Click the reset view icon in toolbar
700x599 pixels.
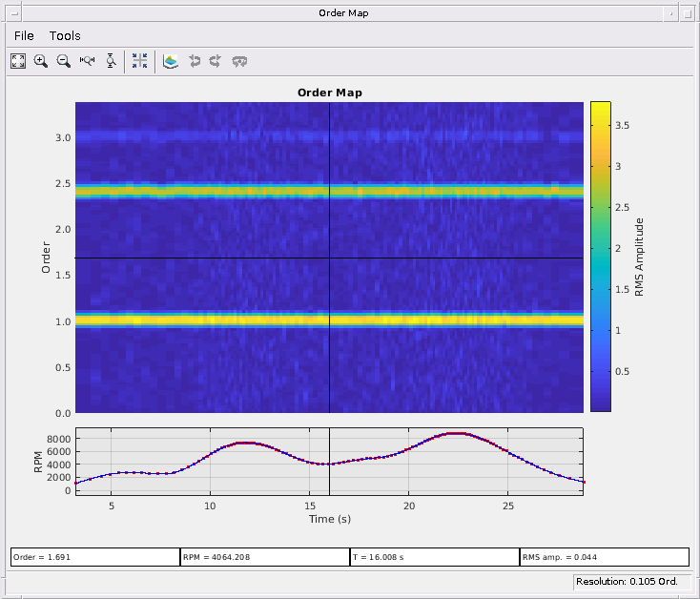coord(240,61)
